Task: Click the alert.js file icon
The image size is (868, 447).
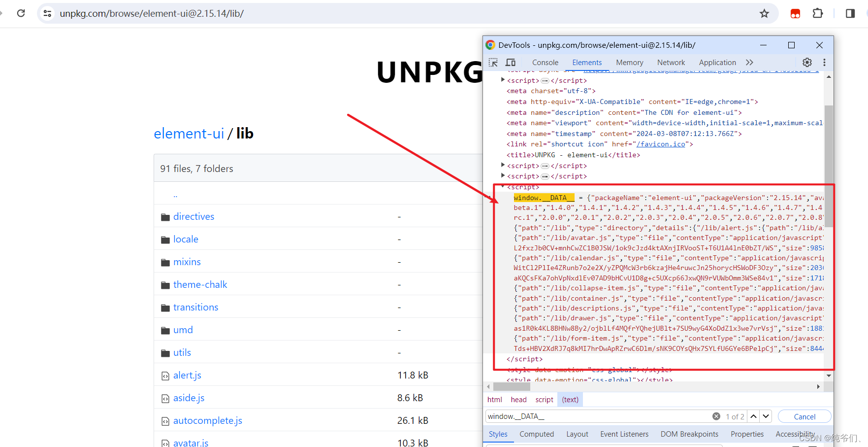Action: 165,376
